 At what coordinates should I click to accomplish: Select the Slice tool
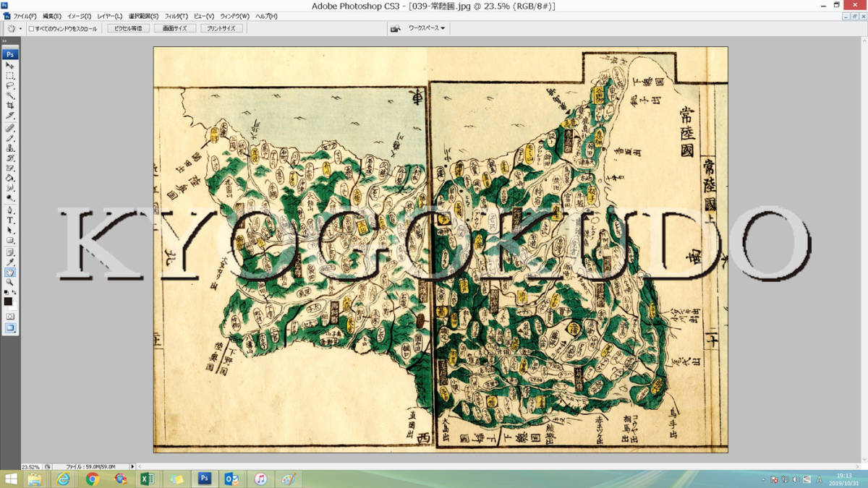10,116
